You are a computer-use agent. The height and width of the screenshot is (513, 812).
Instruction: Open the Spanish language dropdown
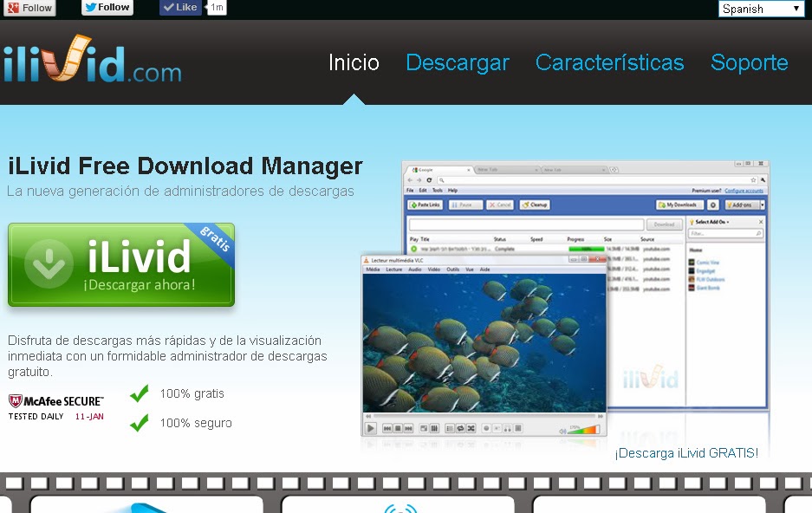click(761, 9)
